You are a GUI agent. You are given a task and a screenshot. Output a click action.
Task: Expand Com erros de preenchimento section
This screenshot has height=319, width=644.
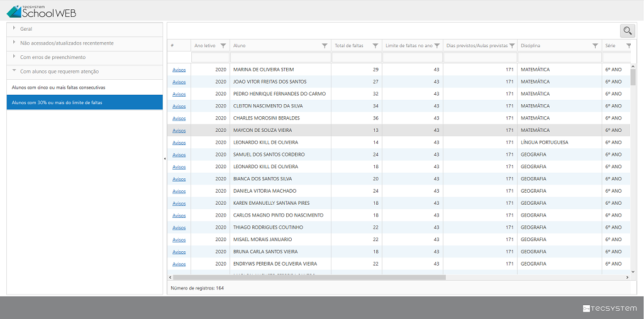[53, 57]
